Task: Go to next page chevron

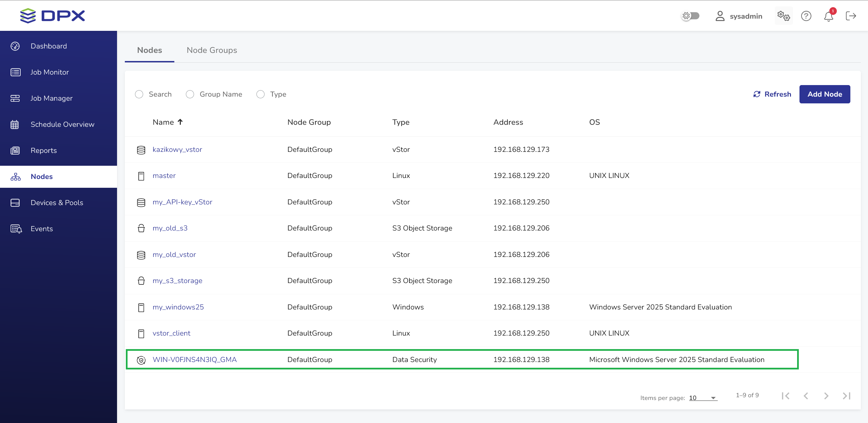Action: pyautogui.click(x=826, y=396)
